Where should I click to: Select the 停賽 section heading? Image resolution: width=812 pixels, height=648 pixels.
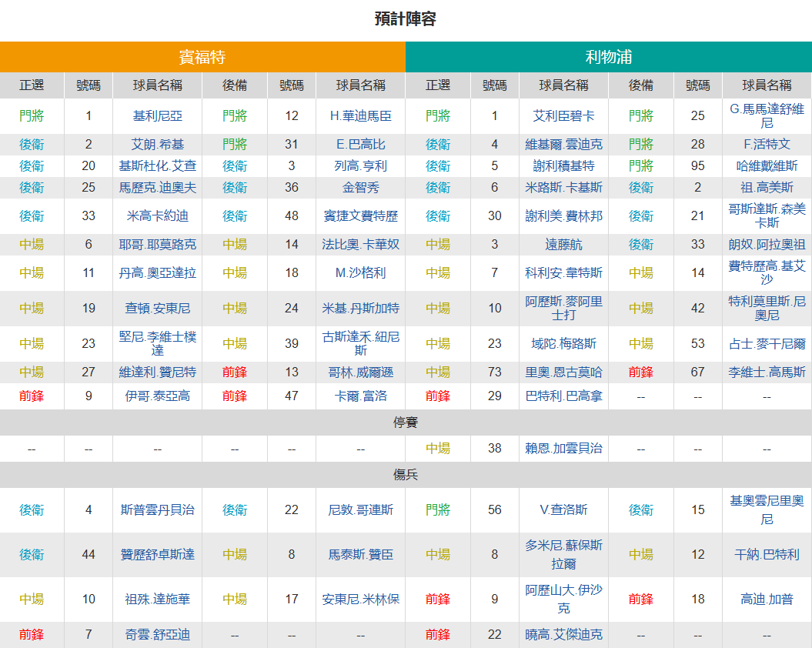(x=406, y=423)
